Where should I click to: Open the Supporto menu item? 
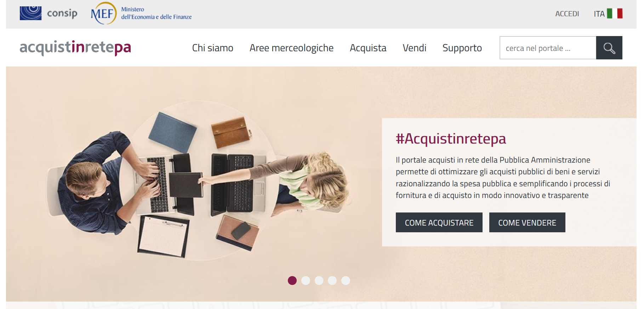pyautogui.click(x=462, y=48)
